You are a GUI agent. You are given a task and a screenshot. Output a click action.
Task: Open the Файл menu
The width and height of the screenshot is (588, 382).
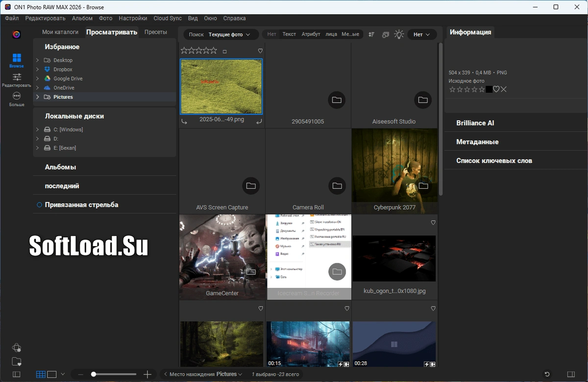click(x=12, y=18)
